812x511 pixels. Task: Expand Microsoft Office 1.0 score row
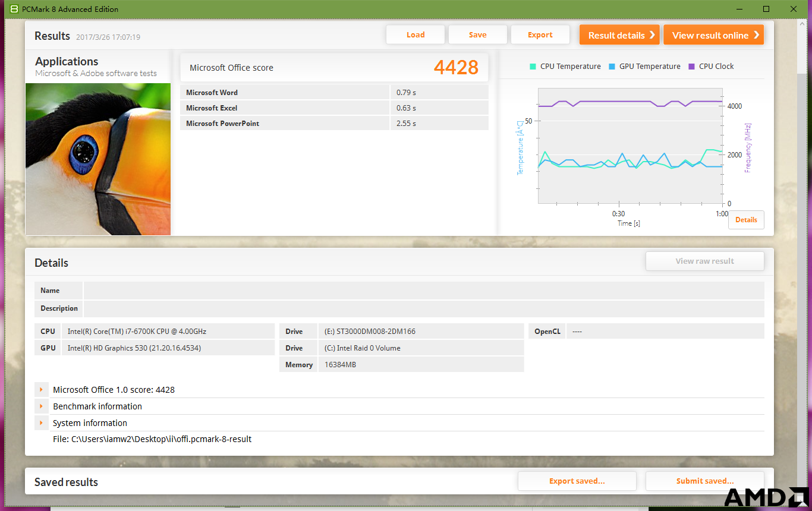(x=42, y=390)
